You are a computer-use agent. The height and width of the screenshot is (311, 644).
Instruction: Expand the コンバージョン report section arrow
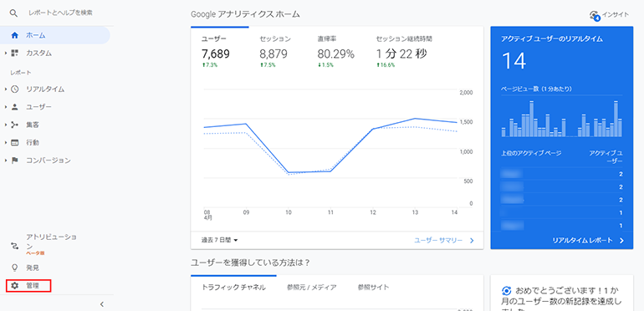(6, 161)
